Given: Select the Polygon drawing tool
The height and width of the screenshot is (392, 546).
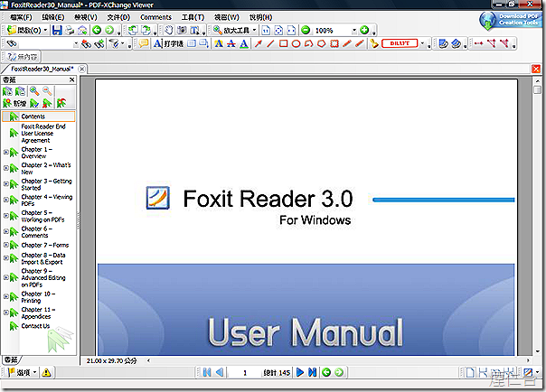Looking at the screenshot, I should [322, 43].
